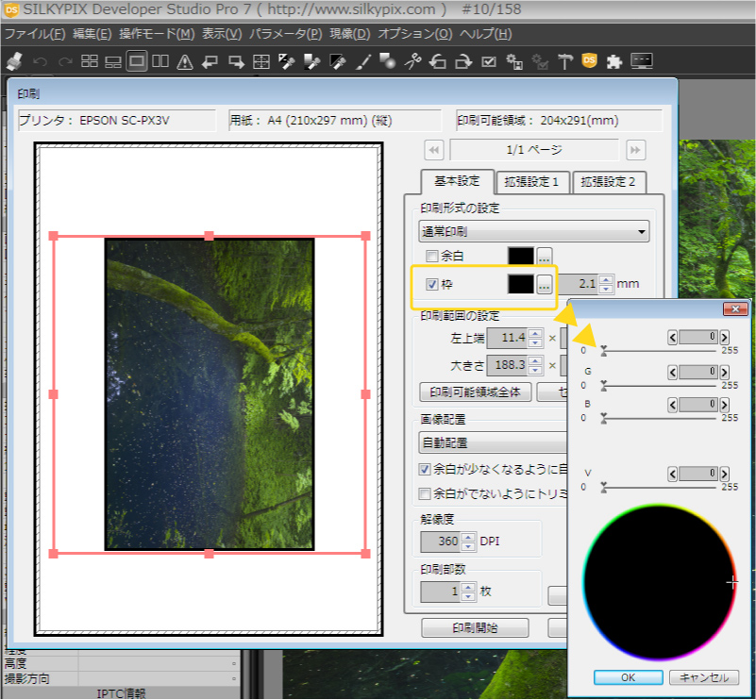Open the ファイル(F) menu
Viewport: 756px width, 700px height.
(35, 34)
